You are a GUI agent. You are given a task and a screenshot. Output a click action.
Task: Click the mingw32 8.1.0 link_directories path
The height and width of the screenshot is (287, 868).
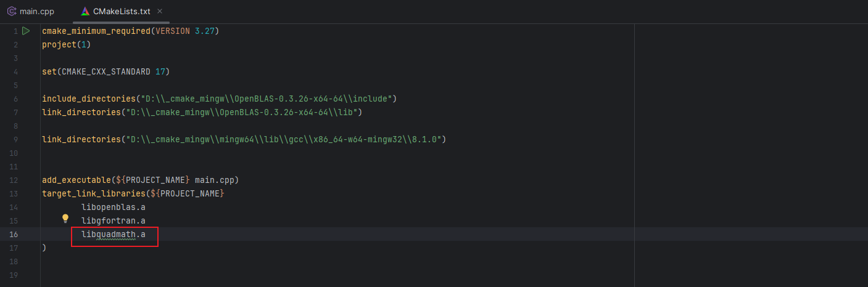pyautogui.click(x=283, y=140)
